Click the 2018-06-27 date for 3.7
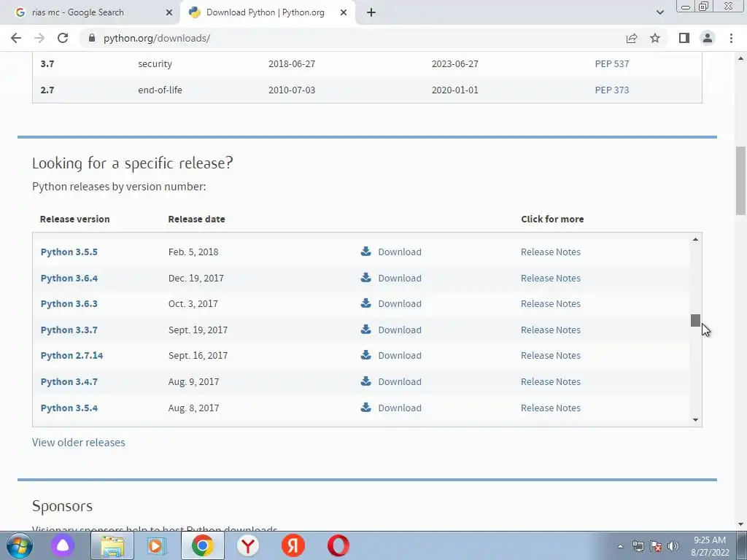The height and width of the screenshot is (560, 747). click(x=292, y=64)
